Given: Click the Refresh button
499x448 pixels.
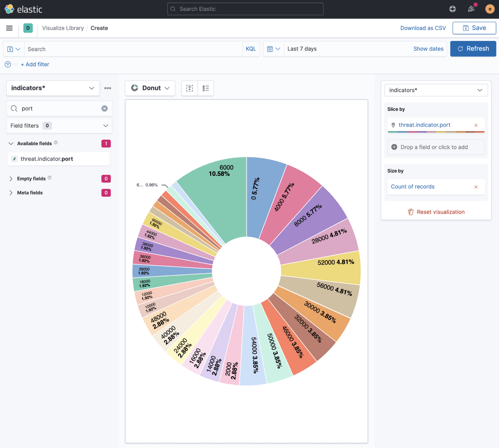Looking at the screenshot, I should pyautogui.click(x=473, y=49).
